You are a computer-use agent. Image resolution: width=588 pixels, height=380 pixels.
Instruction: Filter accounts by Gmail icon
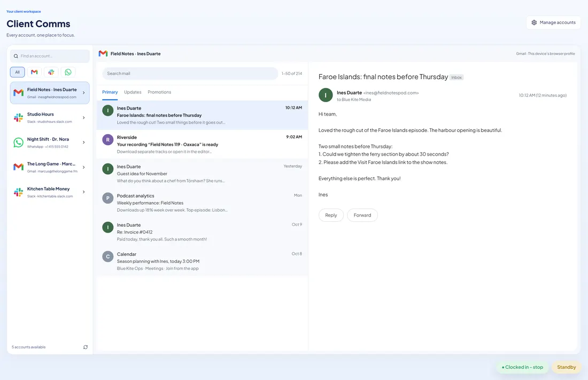click(34, 72)
